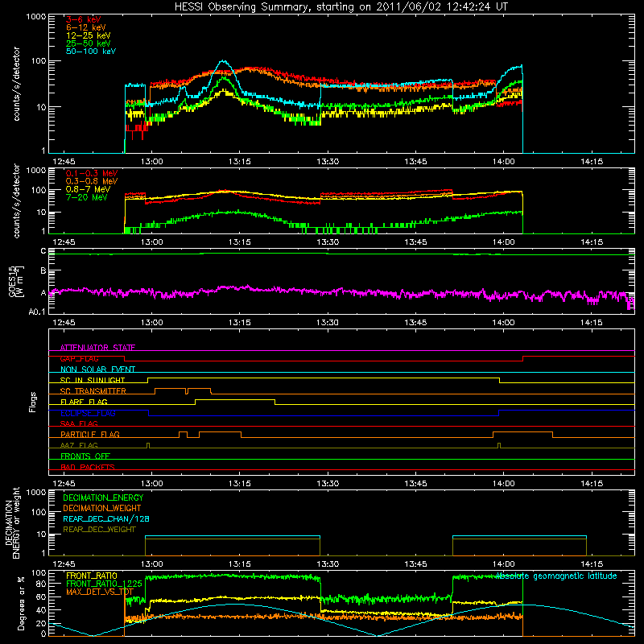
Task: Click the 12:45 tick label under top plot
Action: point(64,162)
